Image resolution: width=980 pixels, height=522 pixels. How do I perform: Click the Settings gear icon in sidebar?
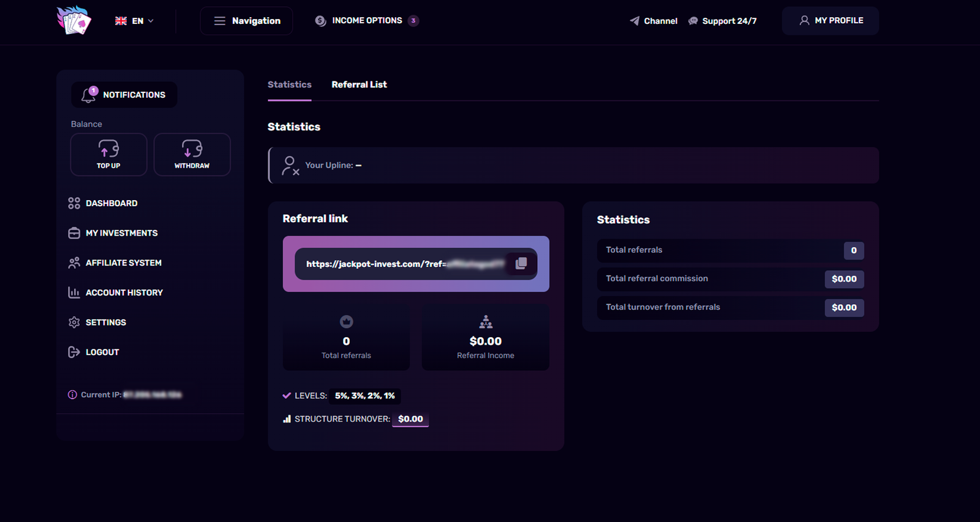74,323
